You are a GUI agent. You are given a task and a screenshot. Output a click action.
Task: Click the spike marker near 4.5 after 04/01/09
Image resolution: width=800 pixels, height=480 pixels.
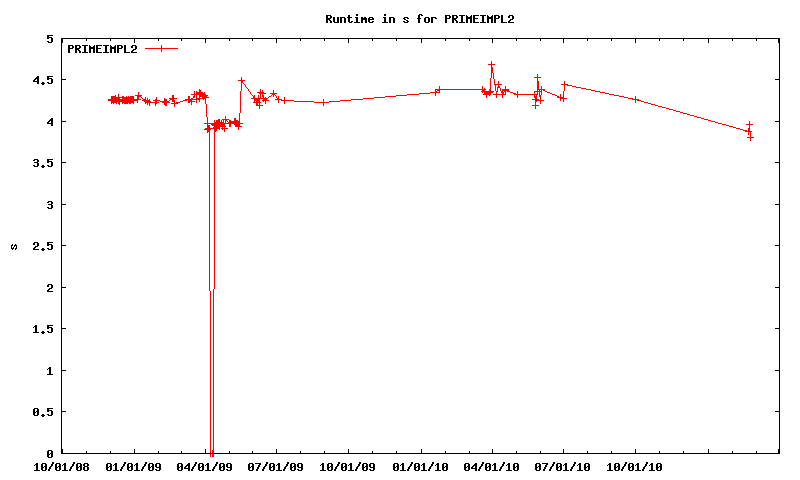point(241,81)
